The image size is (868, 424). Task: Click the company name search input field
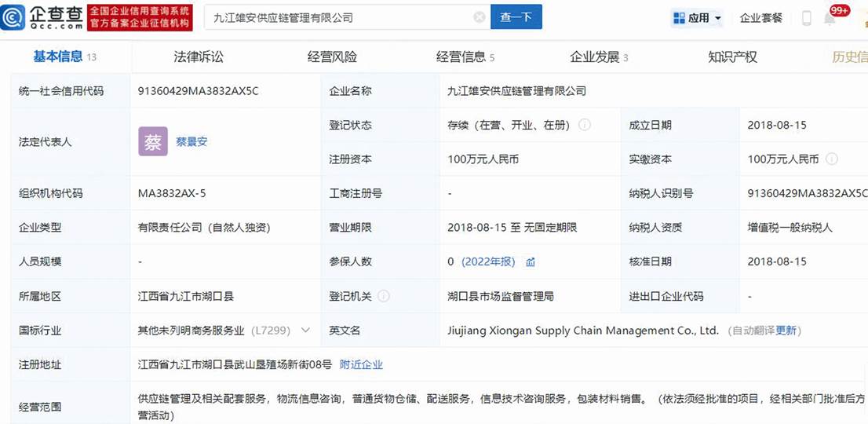click(337, 17)
